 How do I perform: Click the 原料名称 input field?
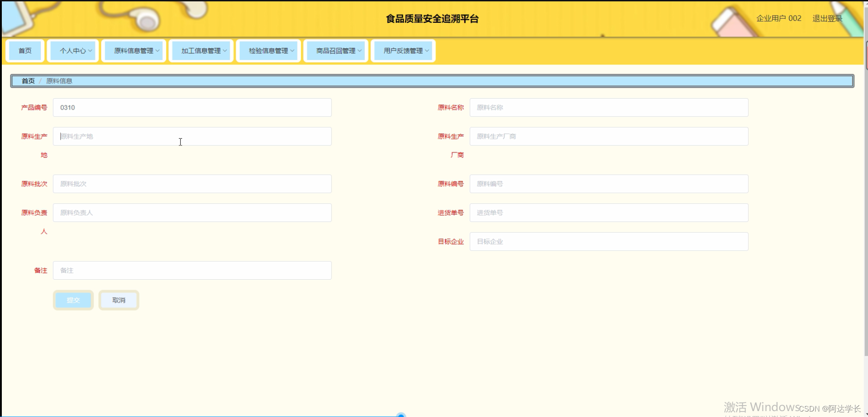tap(609, 107)
